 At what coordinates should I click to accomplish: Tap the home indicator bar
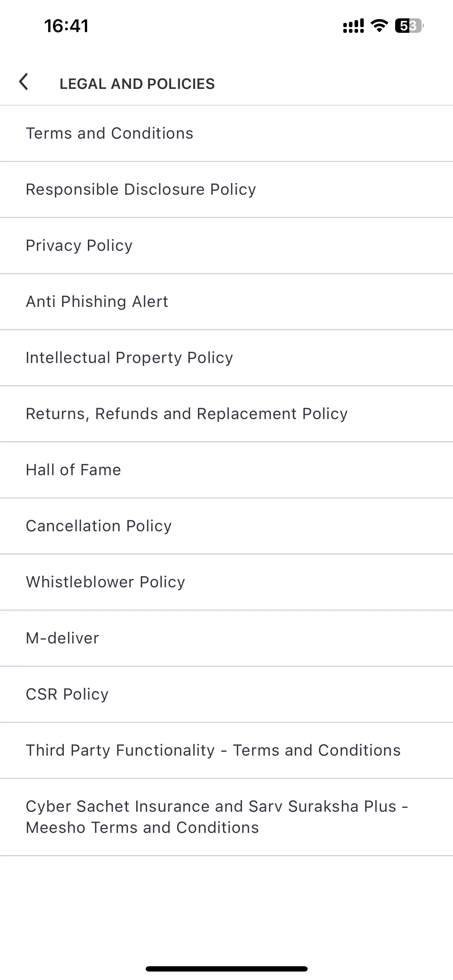pyautogui.click(x=227, y=969)
